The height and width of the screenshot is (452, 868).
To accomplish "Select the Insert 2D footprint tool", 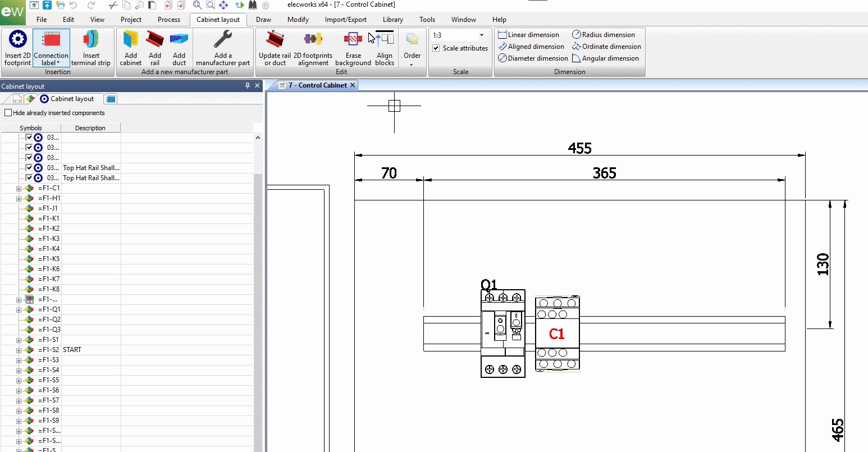I will tap(17, 48).
